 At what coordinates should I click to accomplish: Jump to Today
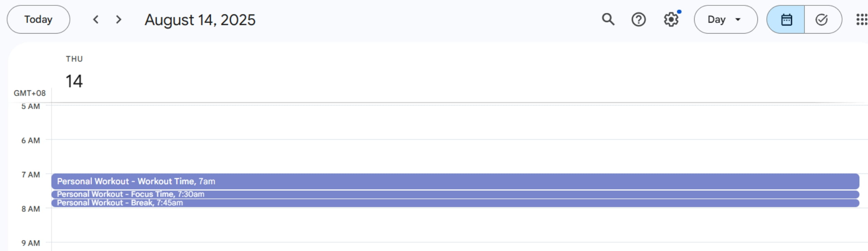pyautogui.click(x=38, y=19)
